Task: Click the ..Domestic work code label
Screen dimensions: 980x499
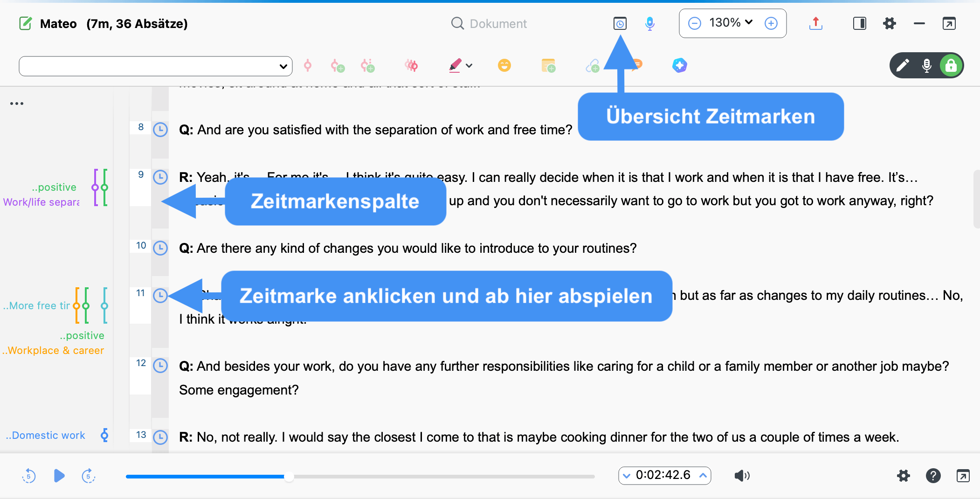Action: pos(46,435)
